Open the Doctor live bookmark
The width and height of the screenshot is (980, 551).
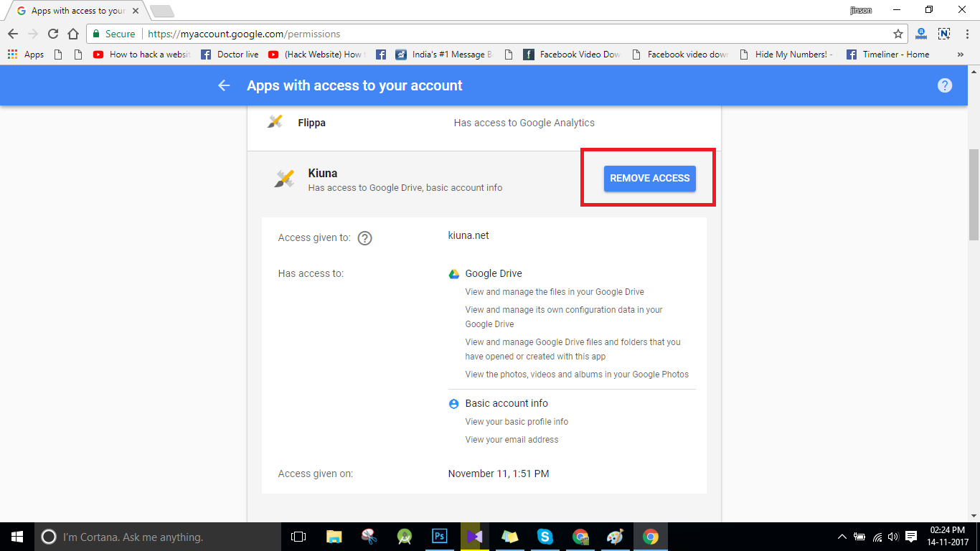click(230, 55)
